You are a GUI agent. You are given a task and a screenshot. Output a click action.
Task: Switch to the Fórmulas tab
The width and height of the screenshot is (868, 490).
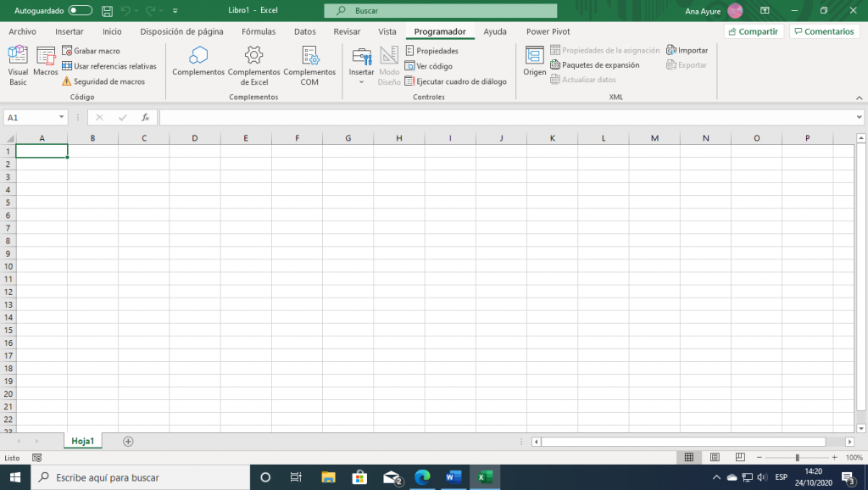[x=259, y=31]
